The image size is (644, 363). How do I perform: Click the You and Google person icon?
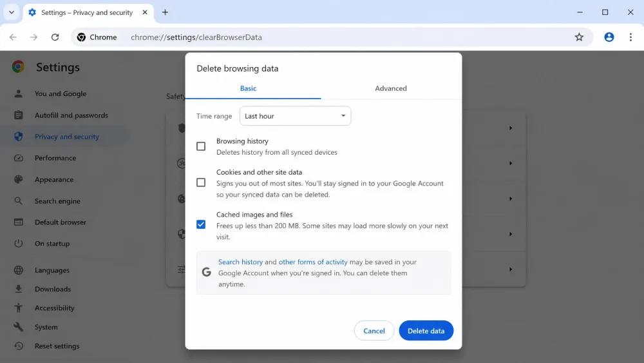[x=19, y=93]
